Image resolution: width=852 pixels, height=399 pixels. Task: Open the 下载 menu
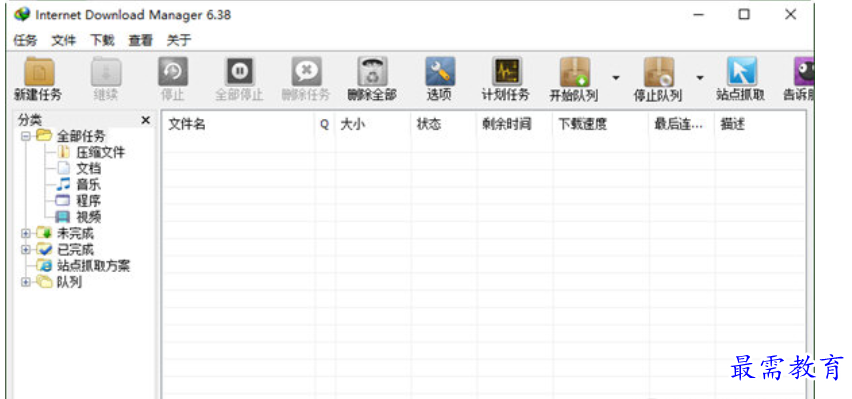[102, 40]
